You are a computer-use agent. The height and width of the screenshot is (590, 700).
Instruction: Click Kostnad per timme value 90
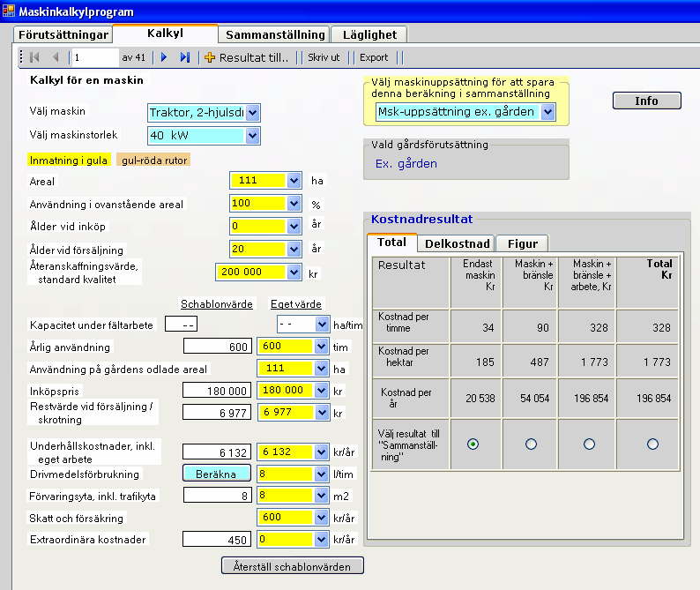tap(543, 328)
